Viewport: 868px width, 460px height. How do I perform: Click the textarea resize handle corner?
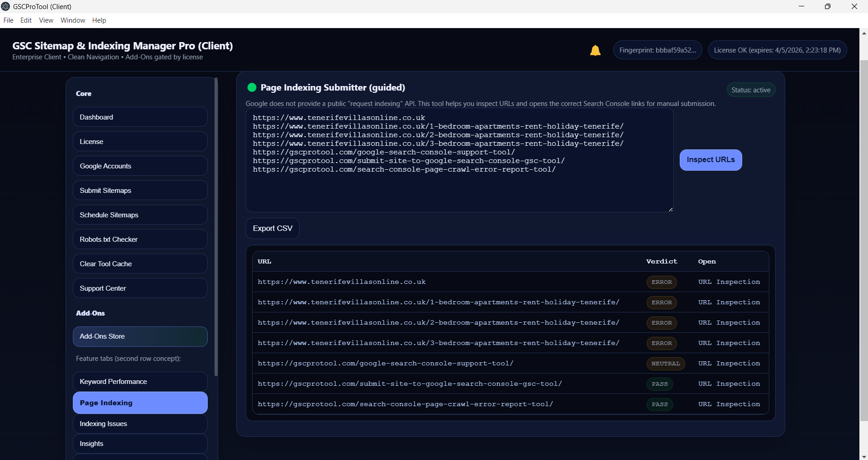click(670, 209)
